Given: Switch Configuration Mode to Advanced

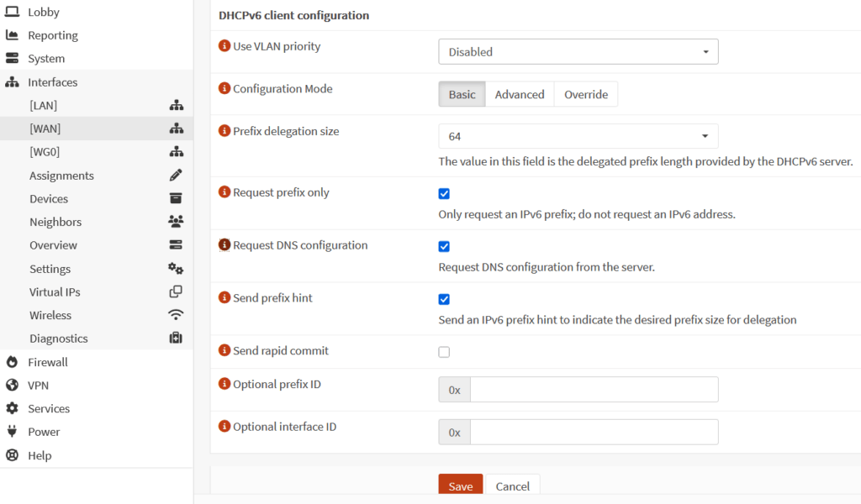Looking at the screenshot, I should (x=519, y=94).
